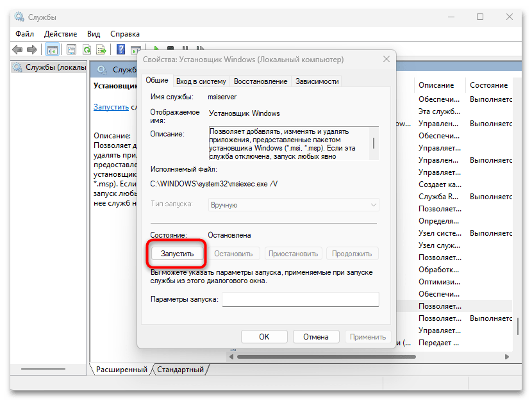Viewport: 532px width, 401px height.
Task: Click the Продолжить button
Action: [x=352, y=254]
